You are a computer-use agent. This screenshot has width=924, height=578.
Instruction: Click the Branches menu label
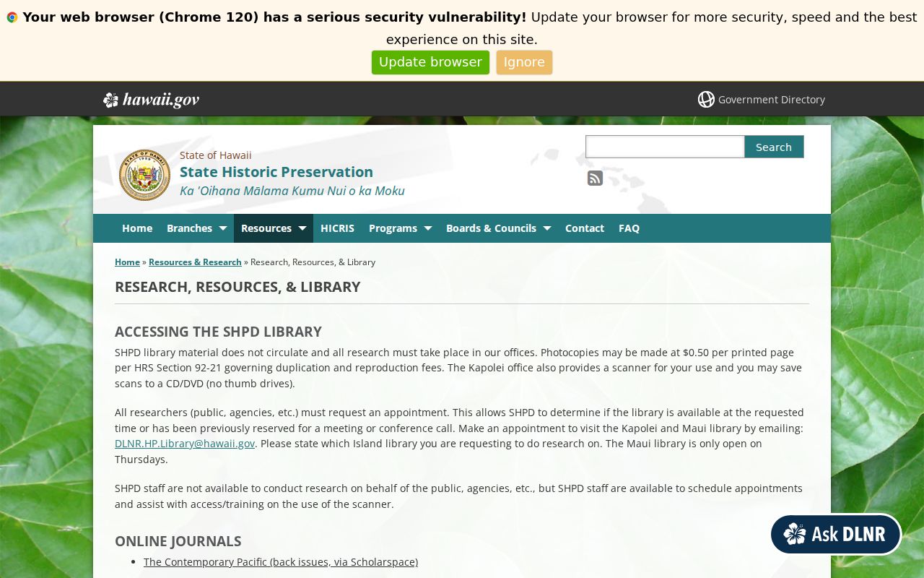[x=189, y=228]
